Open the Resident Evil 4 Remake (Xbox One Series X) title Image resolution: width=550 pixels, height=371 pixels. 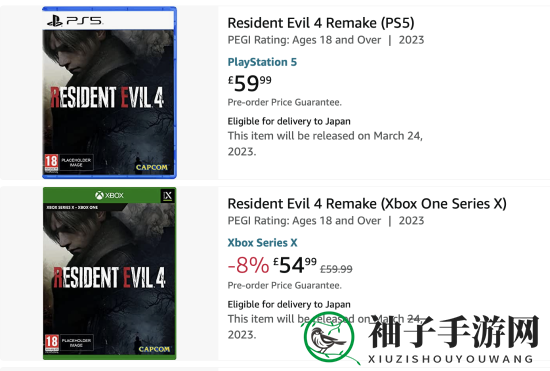click(367, 204)
